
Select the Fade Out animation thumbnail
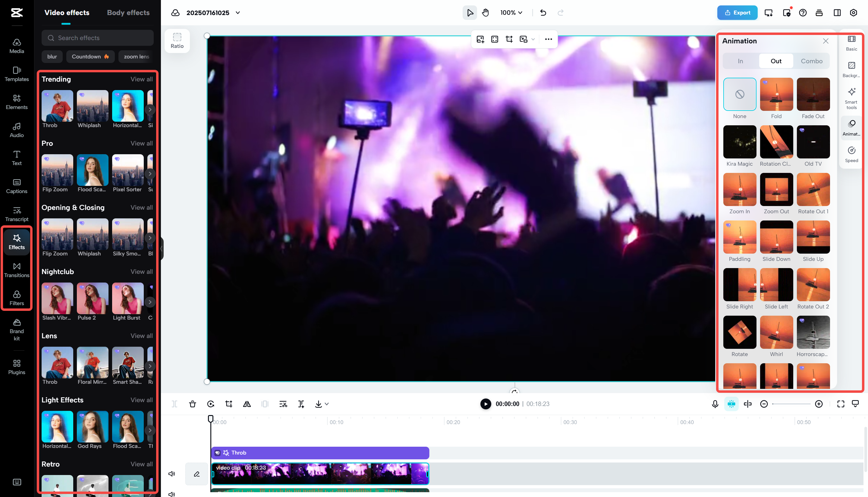point(813,95)
